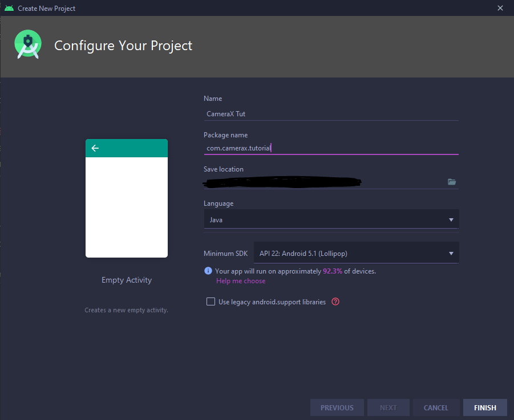Image resolution: width=514 pixels, height=420 pixels.
Task: Click the Minimum SDK label
Action: [x=225, y=254]
